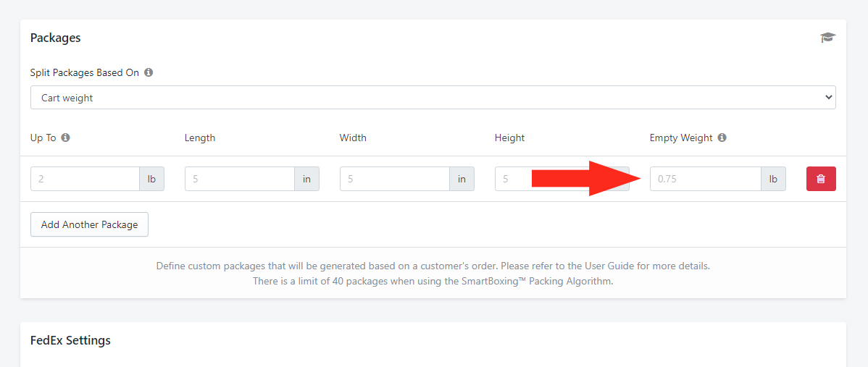Click the in unit beside Length field
Viewport: 868px width, 367px height.
pyautogui.click(x=306, y=179)
